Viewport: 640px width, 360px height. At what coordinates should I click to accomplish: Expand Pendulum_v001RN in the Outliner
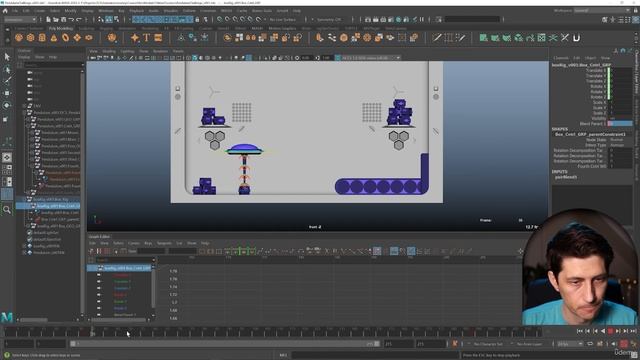tap(24, 253)
